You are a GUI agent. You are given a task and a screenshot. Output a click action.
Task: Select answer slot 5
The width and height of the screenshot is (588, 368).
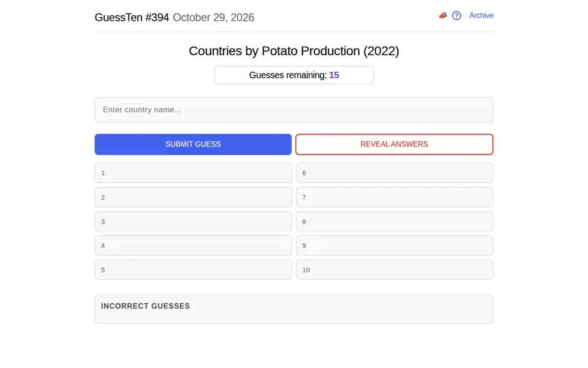pyautogui.click(x=193, y=270)
